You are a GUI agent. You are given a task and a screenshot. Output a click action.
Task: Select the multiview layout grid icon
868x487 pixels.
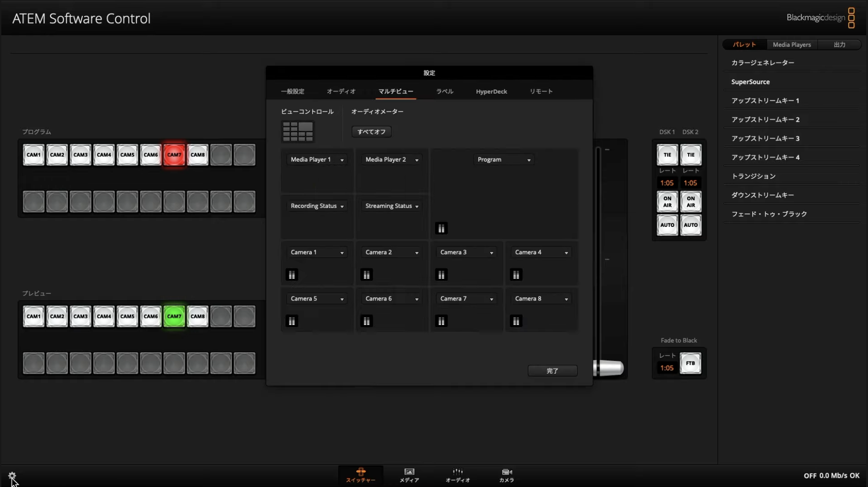pyautogui.click(x=298, y=131)
